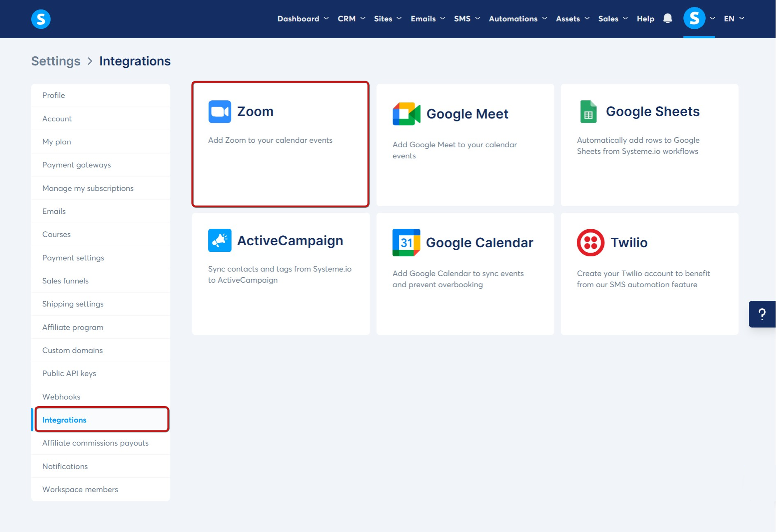Open Payment settings in sidebar
This screenshot has width=776, height=532.
[x=100, y=258]
